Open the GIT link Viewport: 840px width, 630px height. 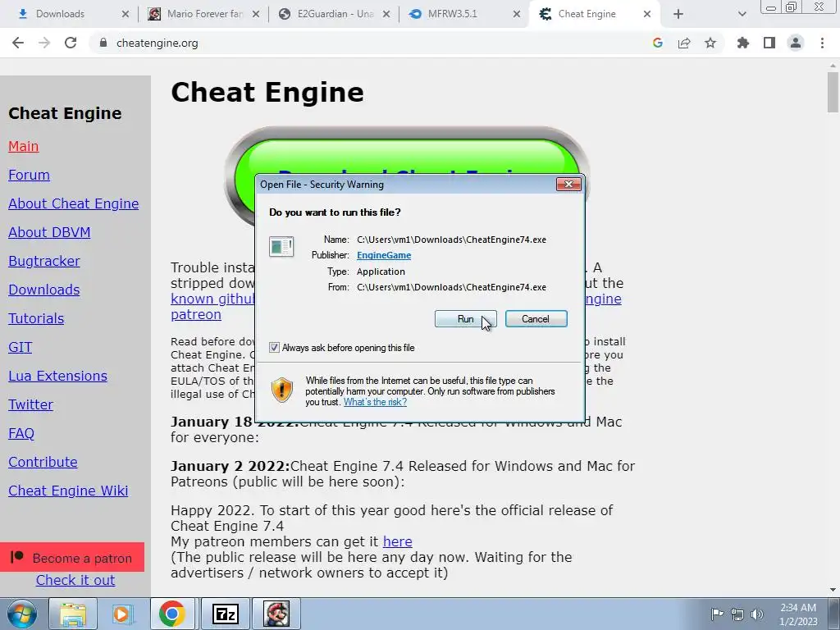point(21,347)
